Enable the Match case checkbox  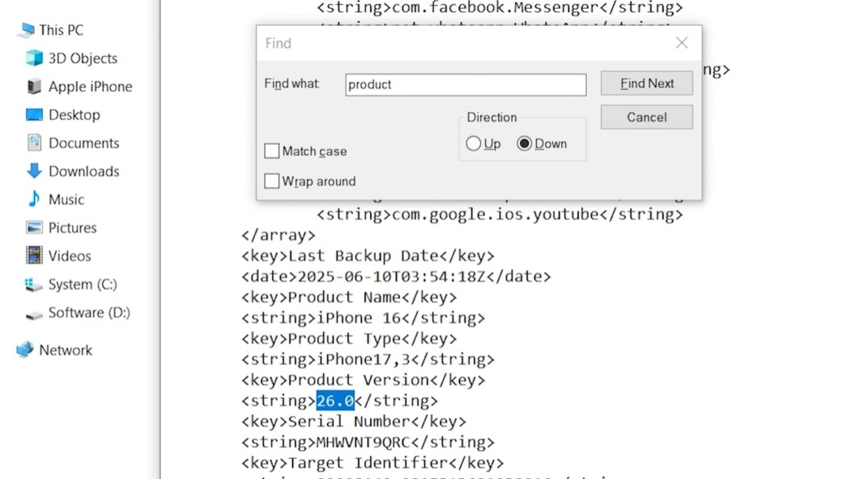[272, 151]
